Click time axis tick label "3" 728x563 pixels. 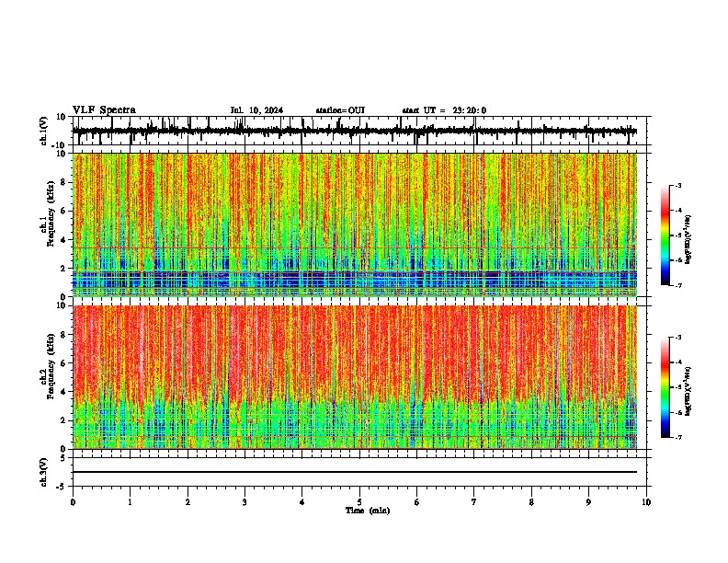tap(245, 502)
